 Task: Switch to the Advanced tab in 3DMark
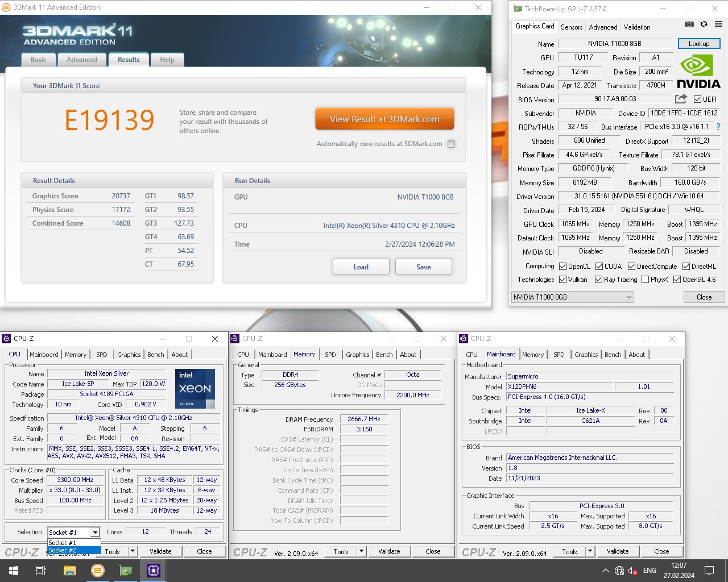82,60
